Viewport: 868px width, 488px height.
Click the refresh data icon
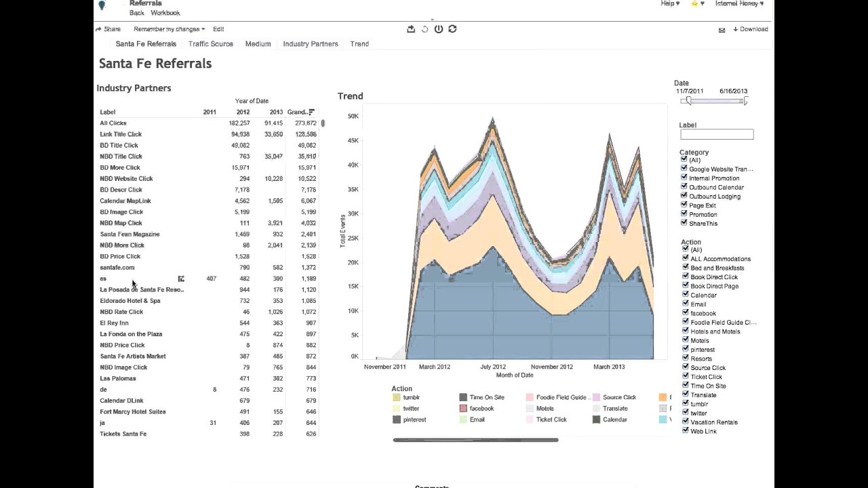tap(452, 29)
